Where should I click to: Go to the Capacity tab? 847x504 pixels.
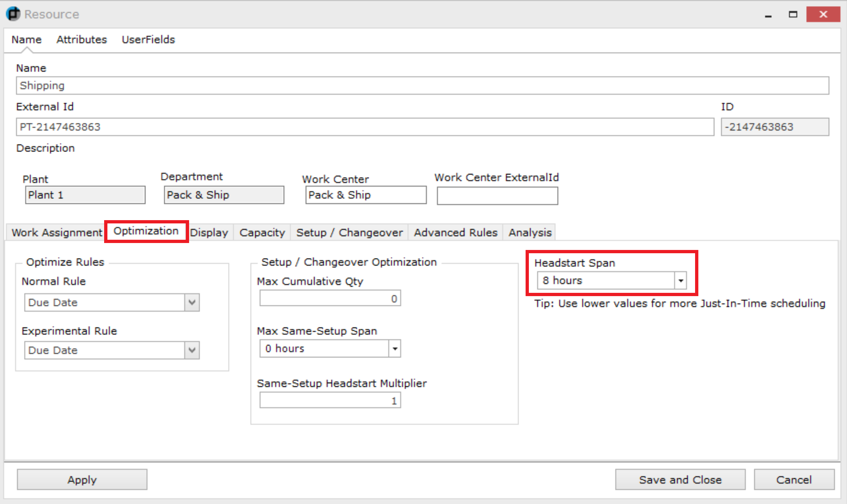[262, 232]
